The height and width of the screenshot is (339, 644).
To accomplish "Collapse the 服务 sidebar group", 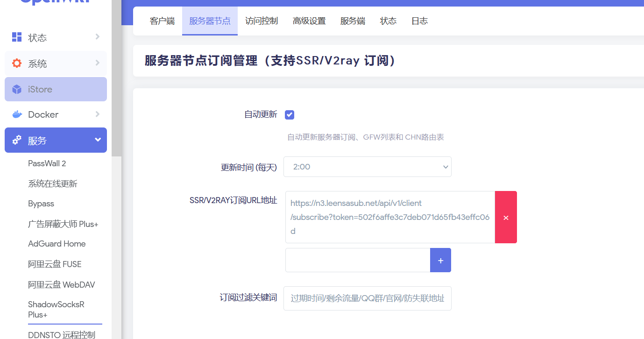I will point(98,140).
